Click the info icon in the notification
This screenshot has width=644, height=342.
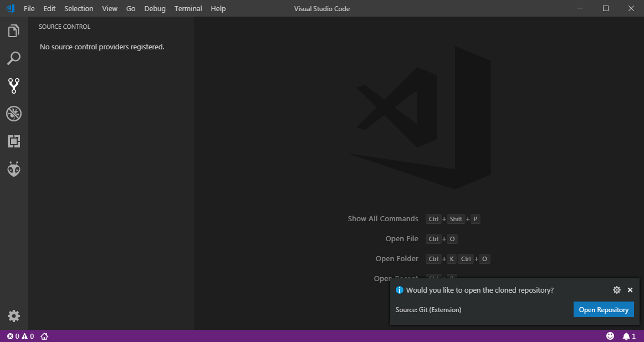pos(399,290)
